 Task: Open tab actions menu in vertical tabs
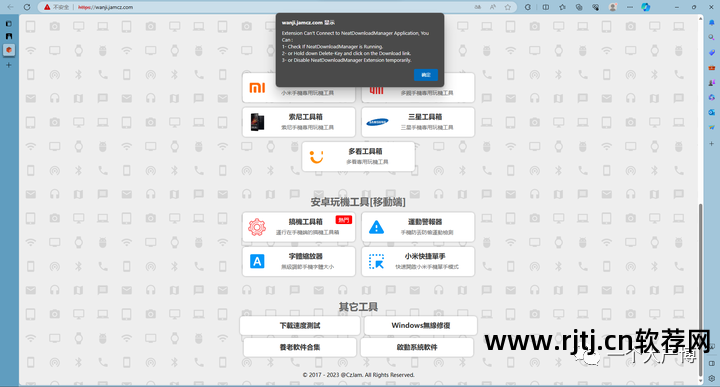point(9,23)
